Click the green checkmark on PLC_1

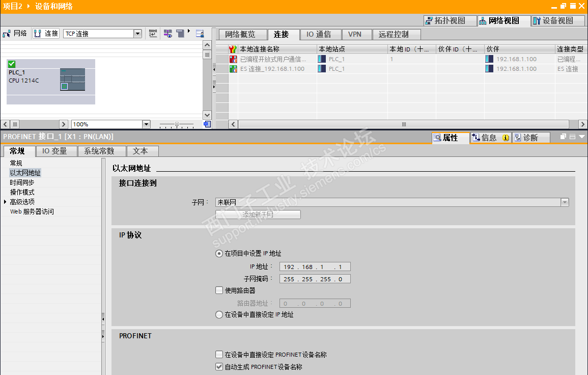pos(12,64)
